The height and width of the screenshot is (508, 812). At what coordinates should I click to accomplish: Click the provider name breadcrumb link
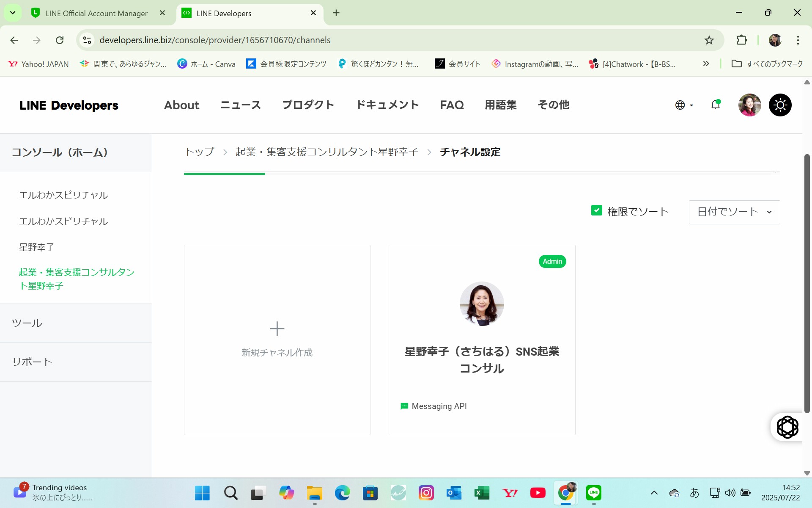point(327,152)
